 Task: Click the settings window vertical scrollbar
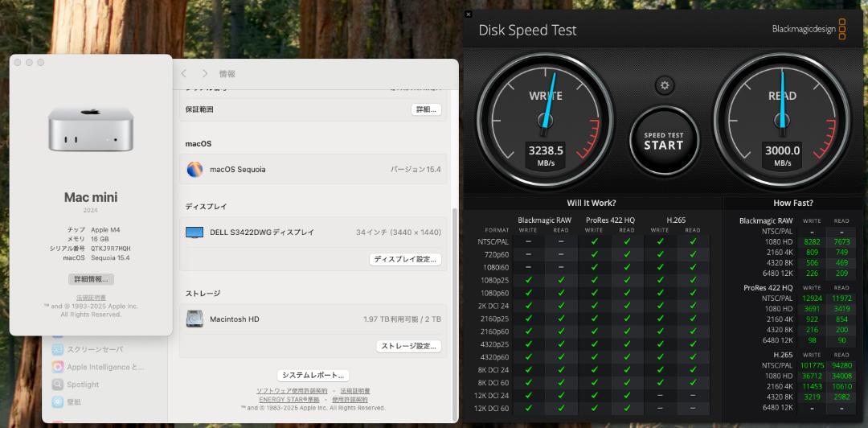(455, 313)
